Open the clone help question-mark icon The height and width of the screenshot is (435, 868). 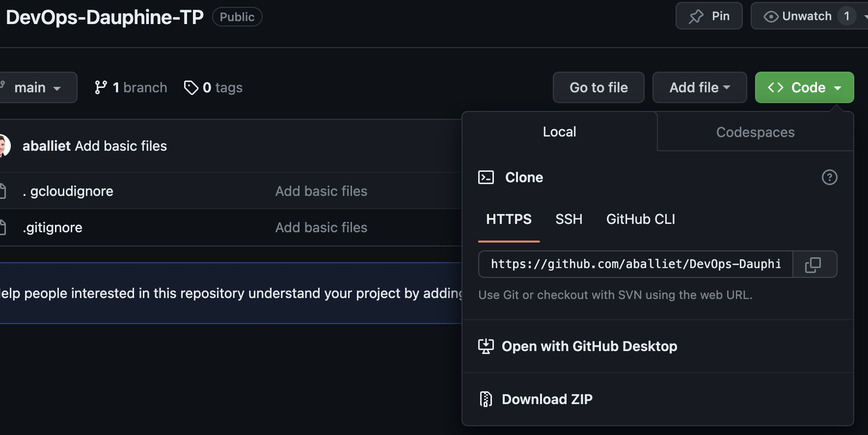(x=829, y=177)
